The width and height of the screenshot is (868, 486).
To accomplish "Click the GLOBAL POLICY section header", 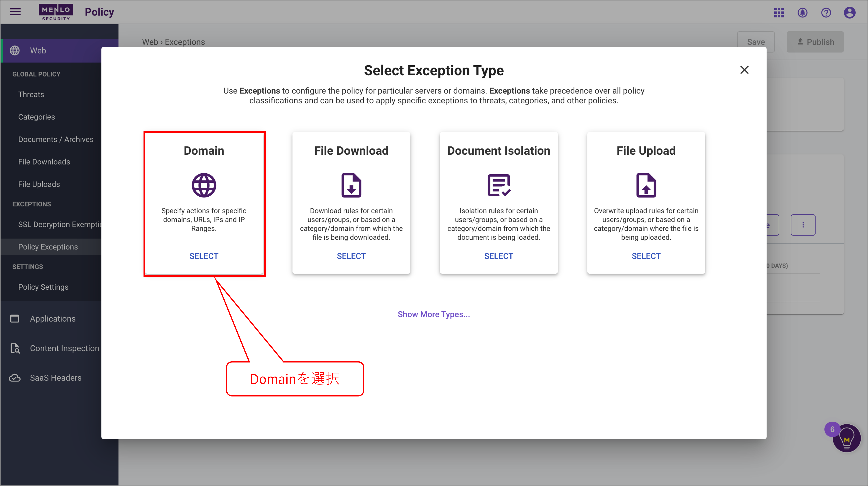I will [36, 74].
